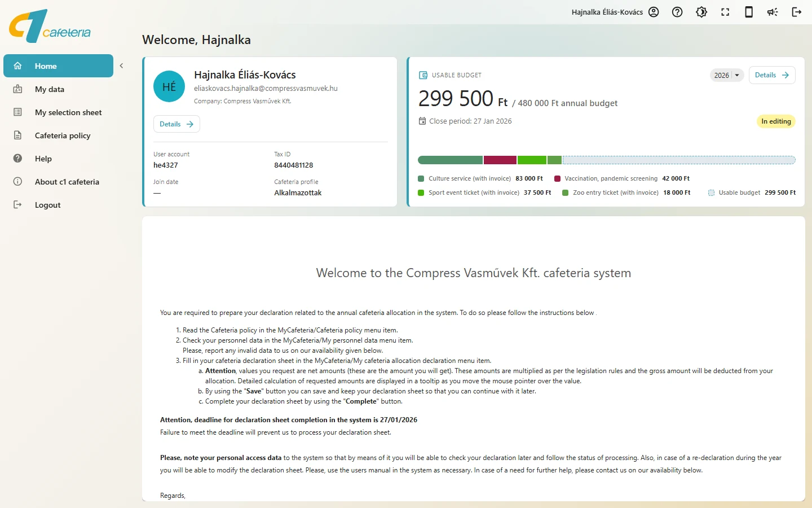Viewport: 812px width, 508px height.
Task: Click Vaccination, pandemic screening legend entry
Action: pyautogui.click(x=622, y=178)
